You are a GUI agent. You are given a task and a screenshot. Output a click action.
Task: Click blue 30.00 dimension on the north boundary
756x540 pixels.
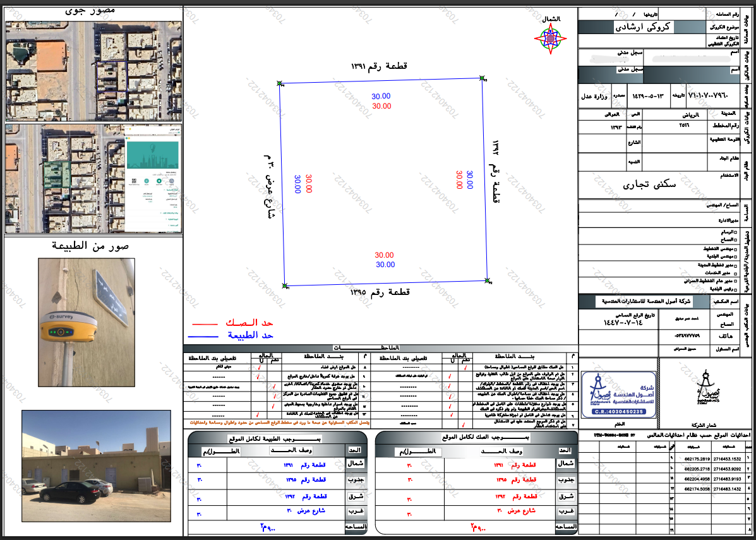click(x=381, y=97)
